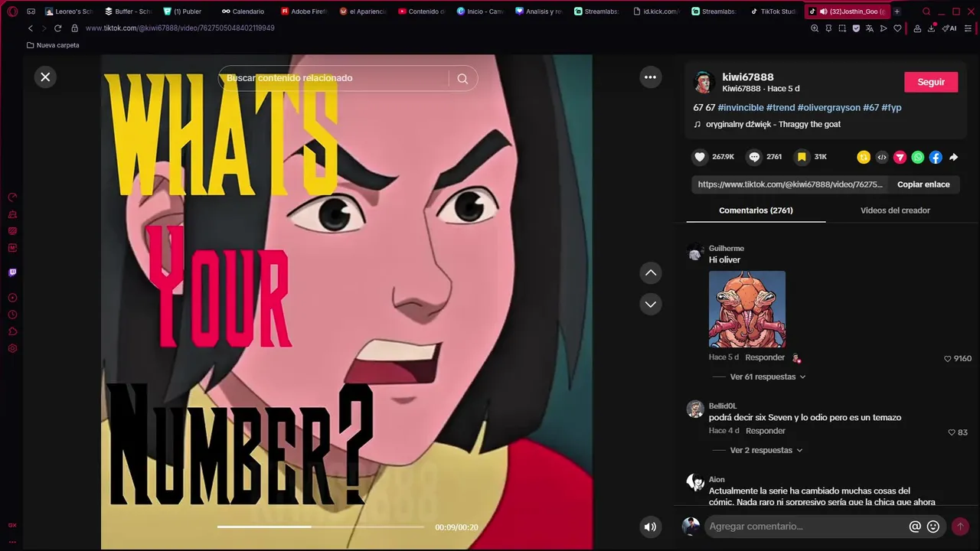Image resolution: width=980 pixels, height=551 pixels.
Task: Switch to the TikTok Studio browser tab
Action: pyautogui.click(x=773, y=11)
